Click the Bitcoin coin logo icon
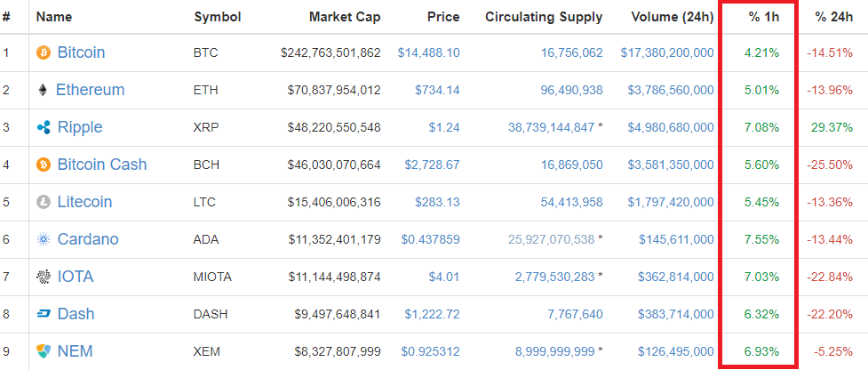Screen dimensions: 868x370 coord(44,53)
